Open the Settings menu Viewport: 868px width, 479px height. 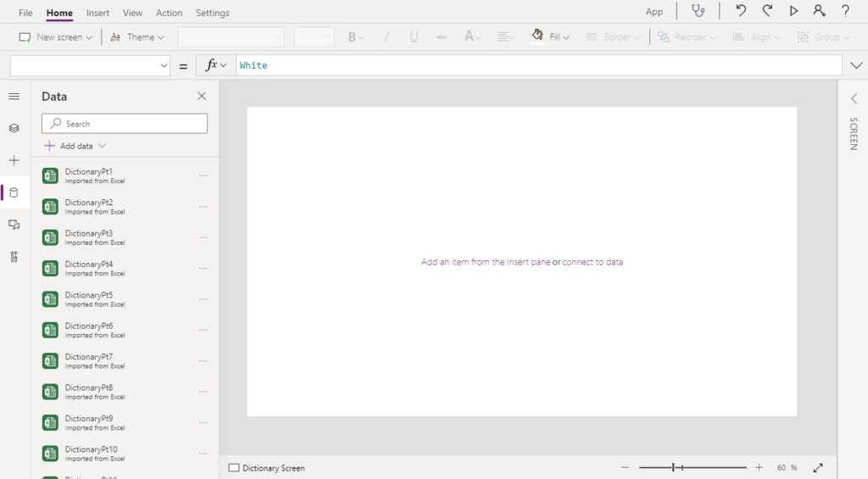tap(212, 13)
